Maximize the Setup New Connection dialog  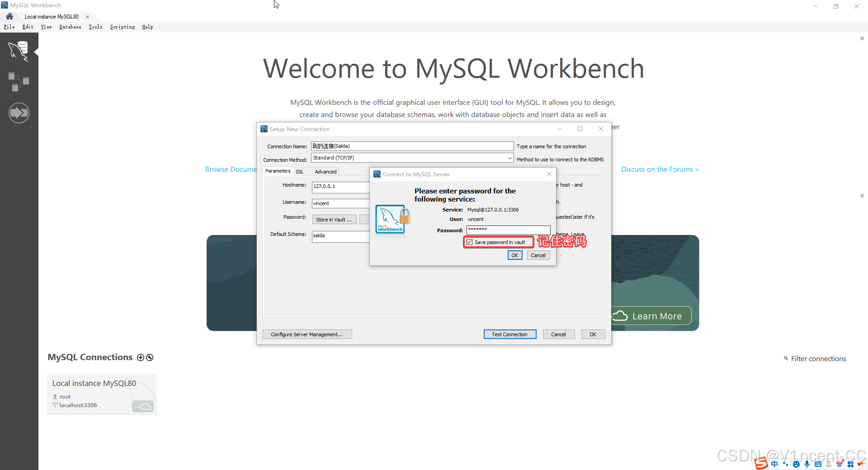click(x=580, y=129)
